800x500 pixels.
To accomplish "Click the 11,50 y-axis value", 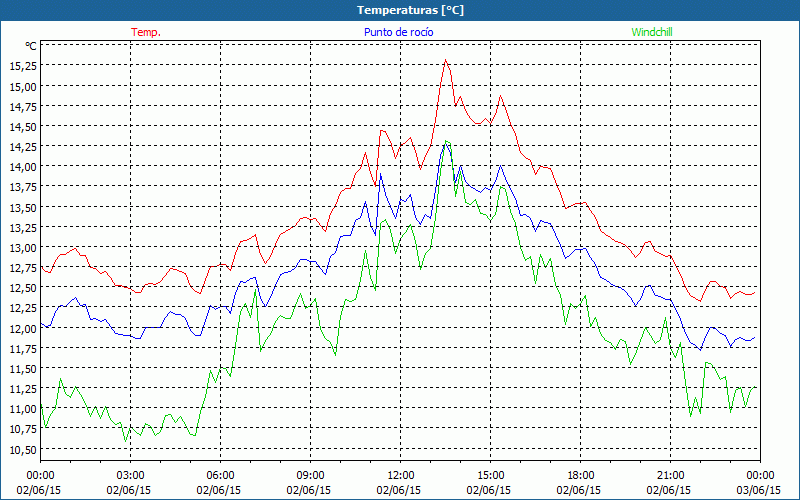I will pyautogui.click(x=23, y=368).
